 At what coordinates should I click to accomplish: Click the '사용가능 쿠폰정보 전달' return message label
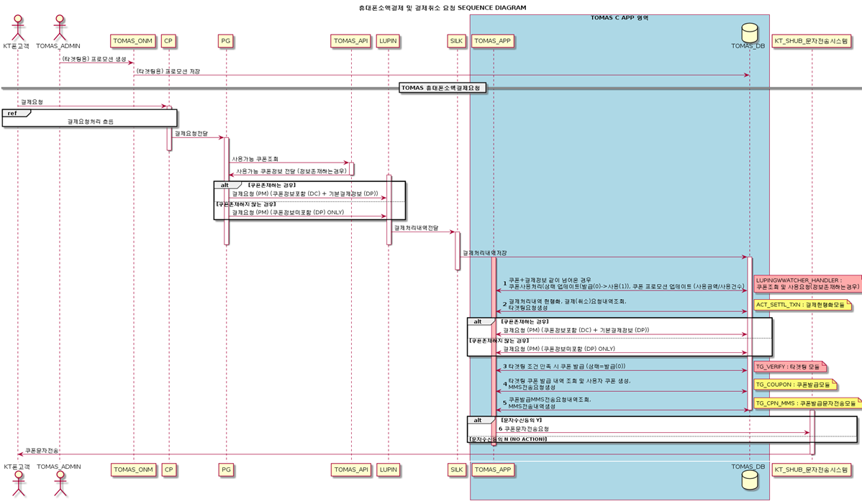291,171
